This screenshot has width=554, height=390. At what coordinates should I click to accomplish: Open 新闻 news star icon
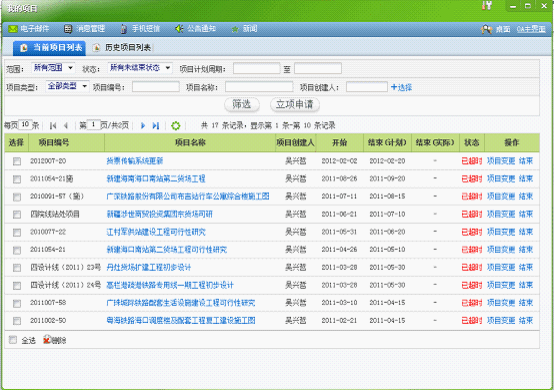(235, 29)
